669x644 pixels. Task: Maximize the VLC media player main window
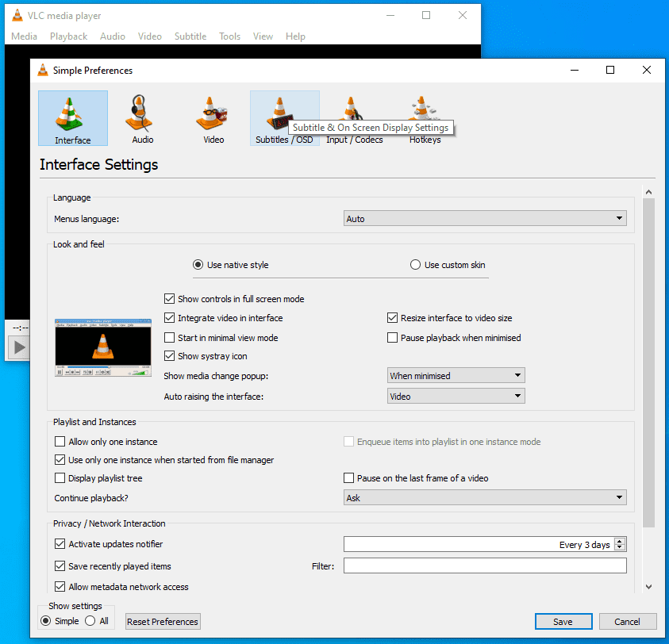pyautogui.click(x=426, y=15)
